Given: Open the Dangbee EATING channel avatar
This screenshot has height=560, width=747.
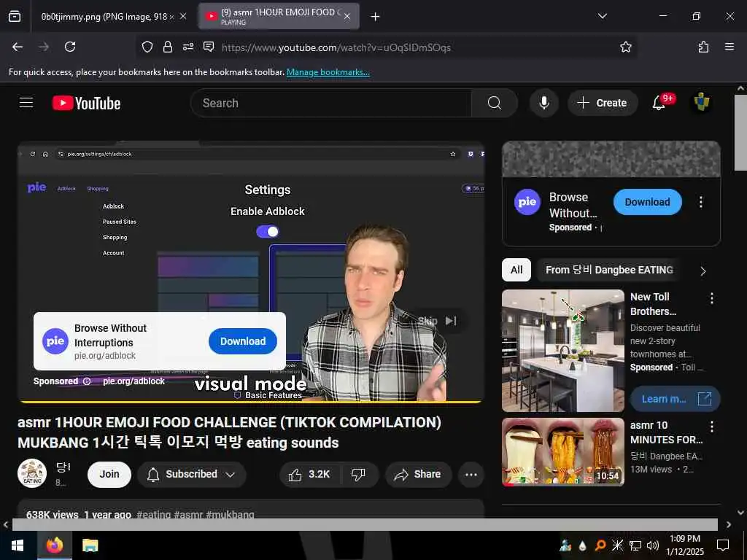Looking at the screenshot, I should (32, 474).
